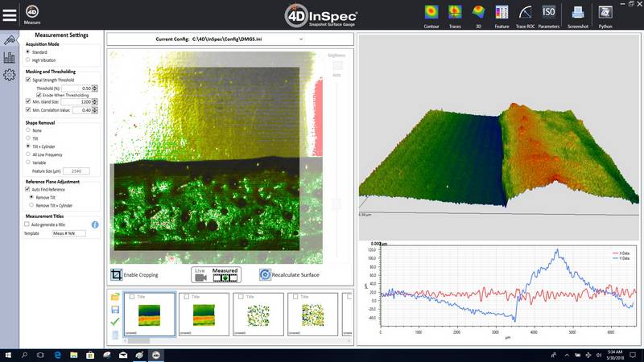Open the histogram statistics sidebar icon

click(10, 57)
